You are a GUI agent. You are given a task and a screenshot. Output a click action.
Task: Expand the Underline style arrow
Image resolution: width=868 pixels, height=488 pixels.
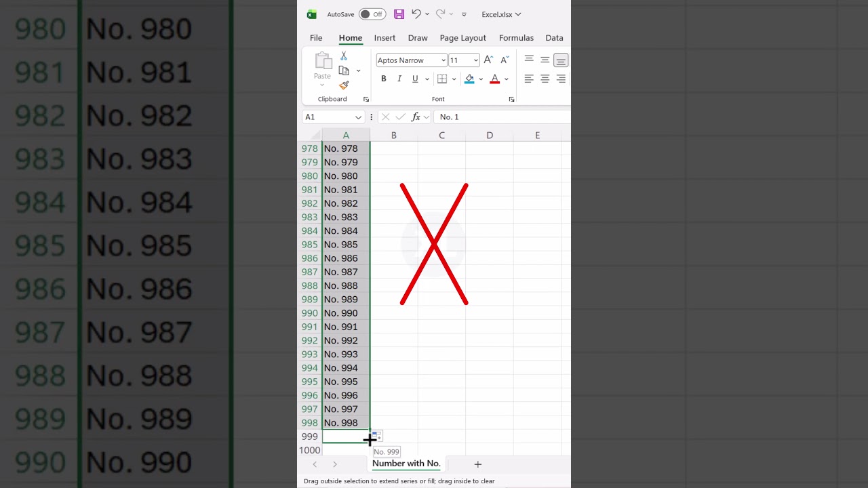tap(427, 79)
